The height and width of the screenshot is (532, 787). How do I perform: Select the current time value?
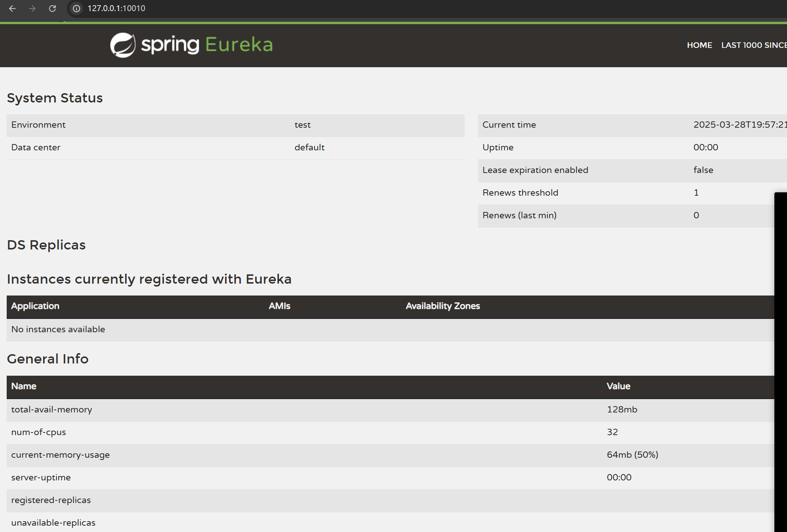coord(739,125)
